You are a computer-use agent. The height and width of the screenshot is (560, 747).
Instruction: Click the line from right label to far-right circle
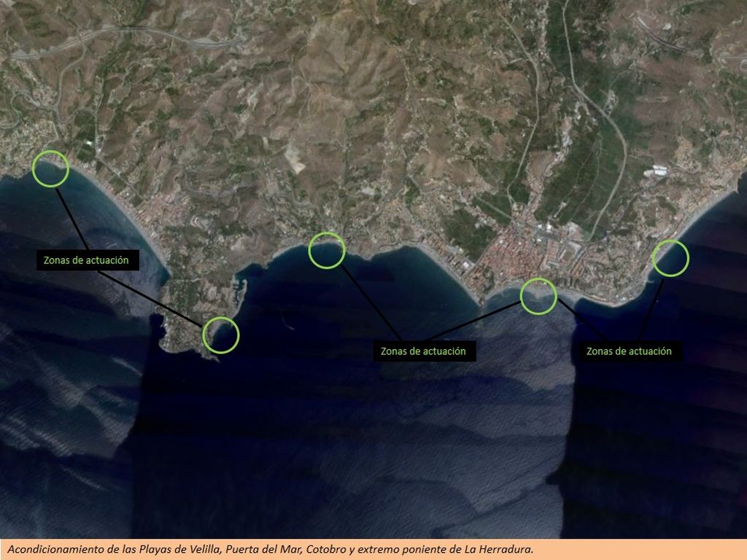click(651, 308)
